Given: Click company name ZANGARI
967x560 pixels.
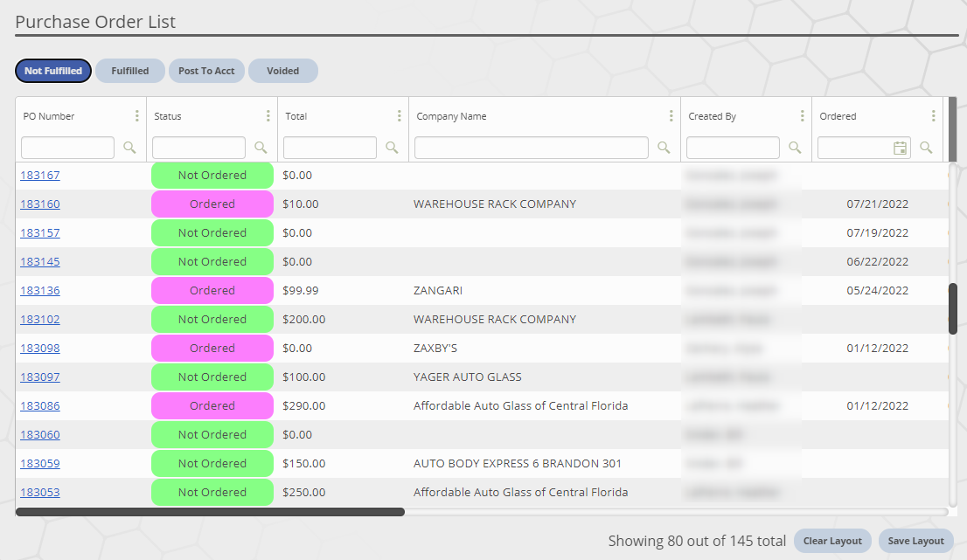Looking at the screenshot, I should (x=438, y=290).
